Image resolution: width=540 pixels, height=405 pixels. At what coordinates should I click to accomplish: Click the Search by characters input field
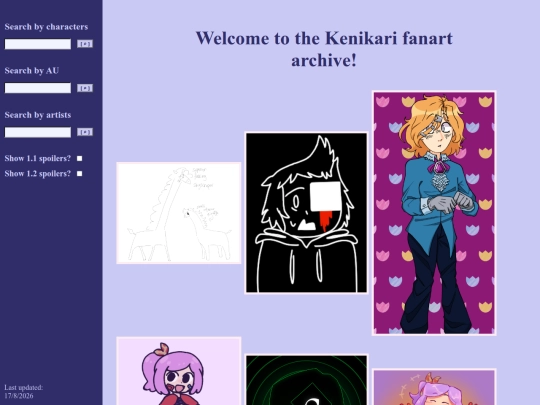pos(38,44)
